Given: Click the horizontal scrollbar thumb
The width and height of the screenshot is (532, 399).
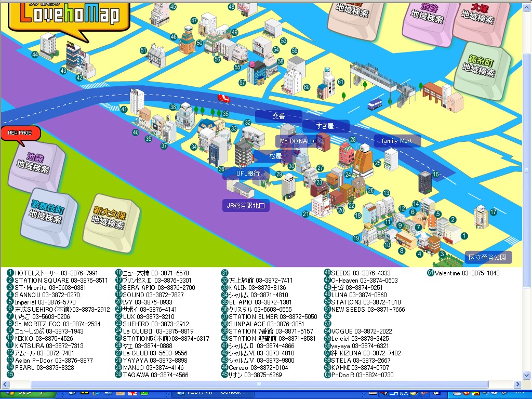Looking at the screenshot, I should pos(259,384).
